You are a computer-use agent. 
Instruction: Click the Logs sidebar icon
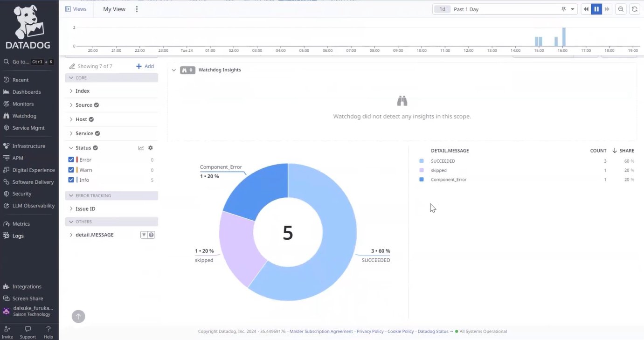6,236
